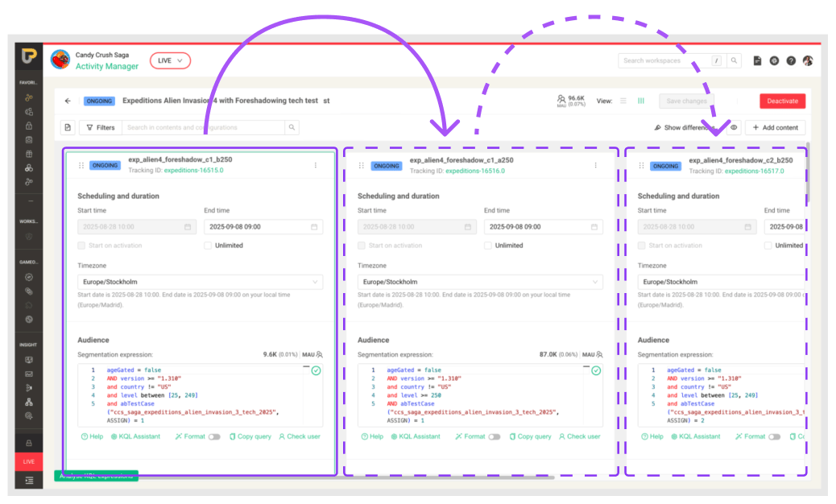836x504 pixels.
Task: Click the search magnifier in the contents search bar
Action: [292, 127]
